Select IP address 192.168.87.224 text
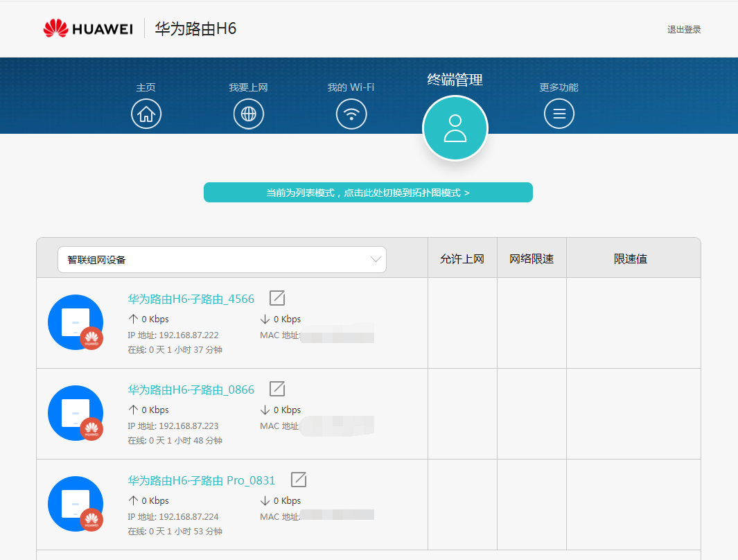The height and width of the screenshot is (560, 738). (188, 517)
